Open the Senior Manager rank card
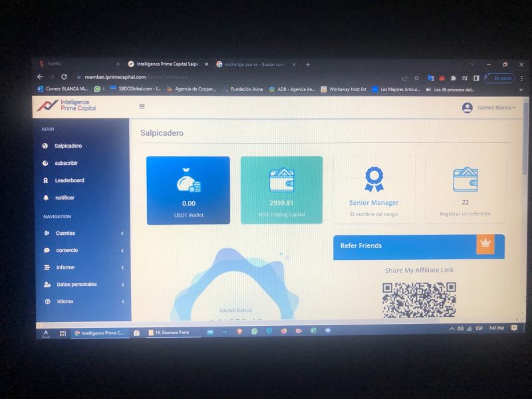 coord(374,190)
